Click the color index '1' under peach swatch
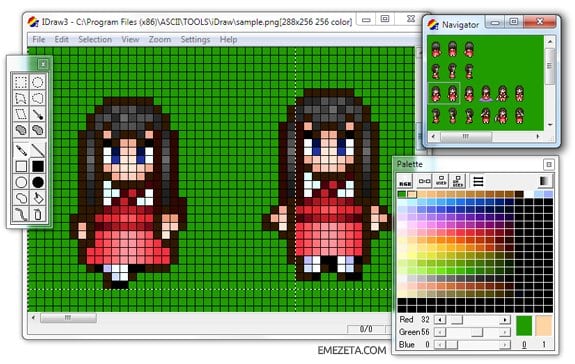Viewport: 575px width, 364px height. tap(544, 345)
